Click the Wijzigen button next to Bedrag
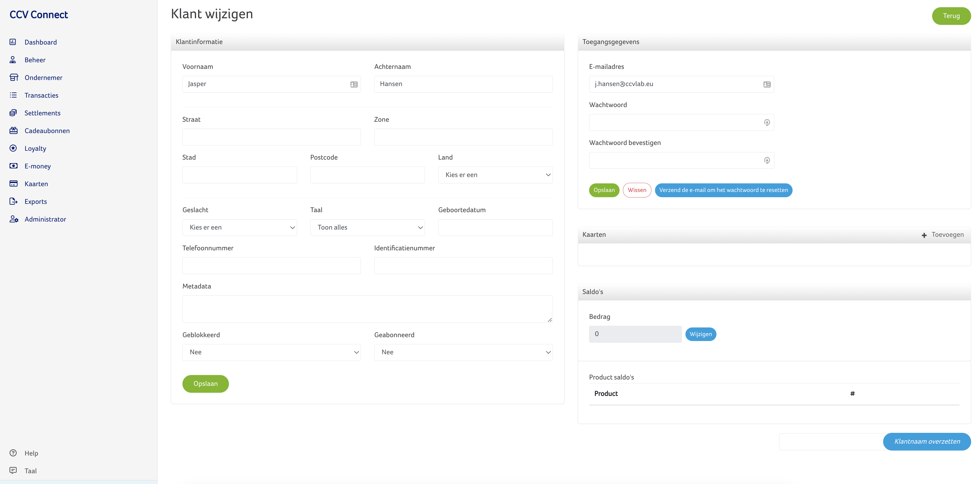980x484 pixels. 700,334
